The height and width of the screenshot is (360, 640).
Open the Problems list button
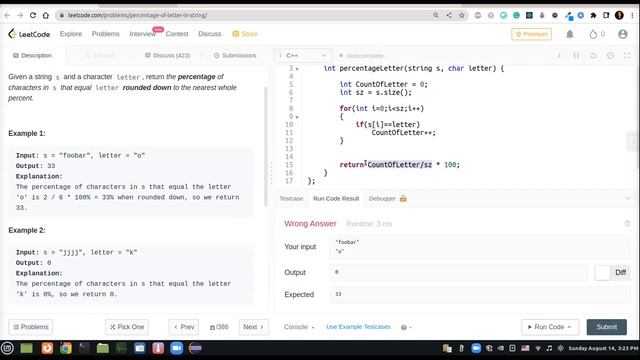[31, 327]
